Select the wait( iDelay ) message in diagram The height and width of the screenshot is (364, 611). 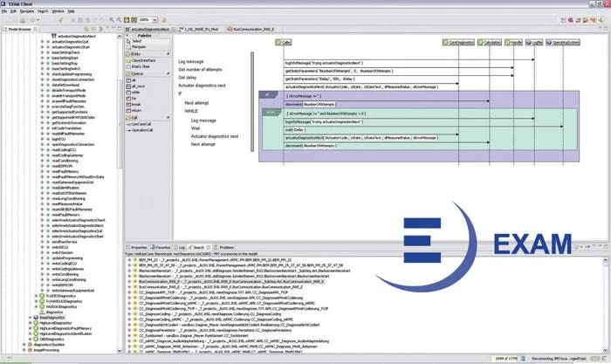point(295,130)
